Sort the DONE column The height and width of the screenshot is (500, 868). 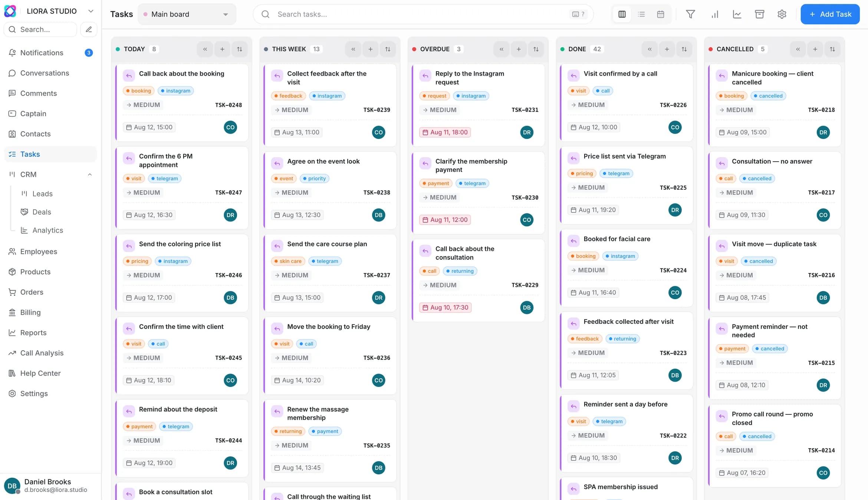coord(684,49)
